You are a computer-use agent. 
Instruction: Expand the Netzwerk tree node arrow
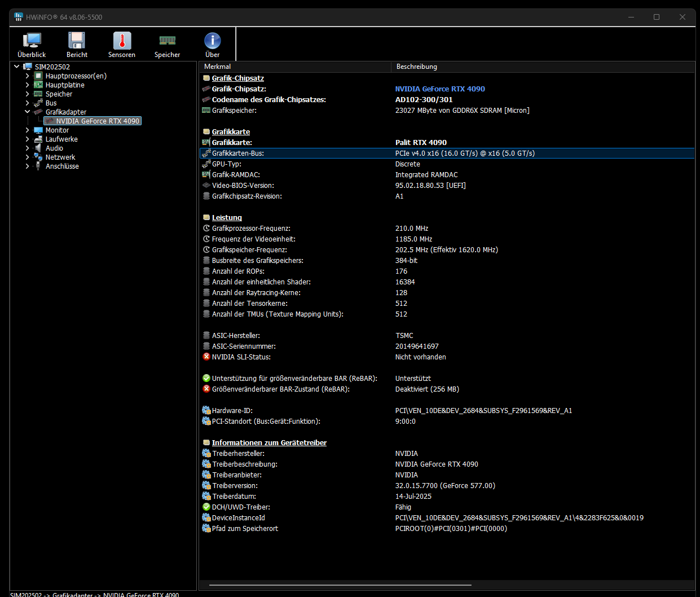[27, 157]
